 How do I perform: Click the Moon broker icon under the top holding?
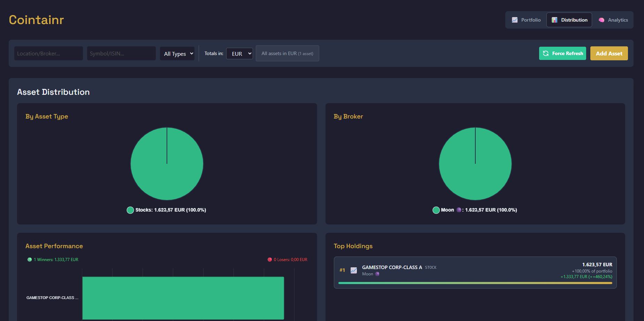pos(377,274)
